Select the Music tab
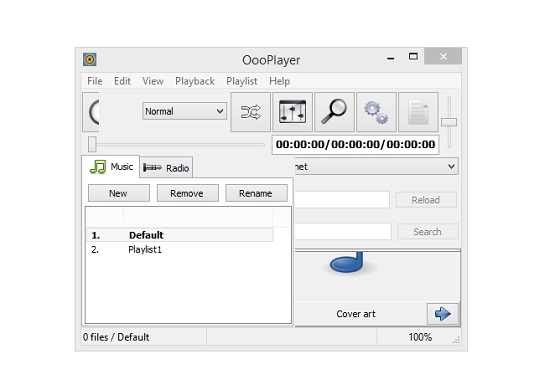Viewport: 550px width, 390px height. click(x=111, y=167)
